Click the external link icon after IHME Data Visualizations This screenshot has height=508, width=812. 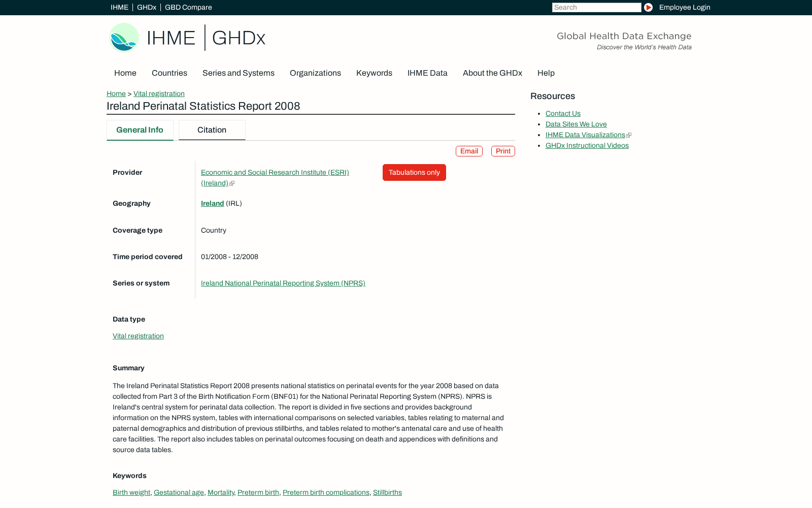(x=629, y=135)
